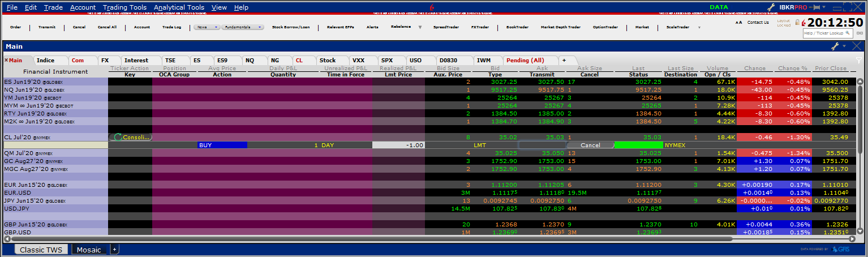Open Alerts from the toolbar
868x257 pixels.
tap(372, 27)
